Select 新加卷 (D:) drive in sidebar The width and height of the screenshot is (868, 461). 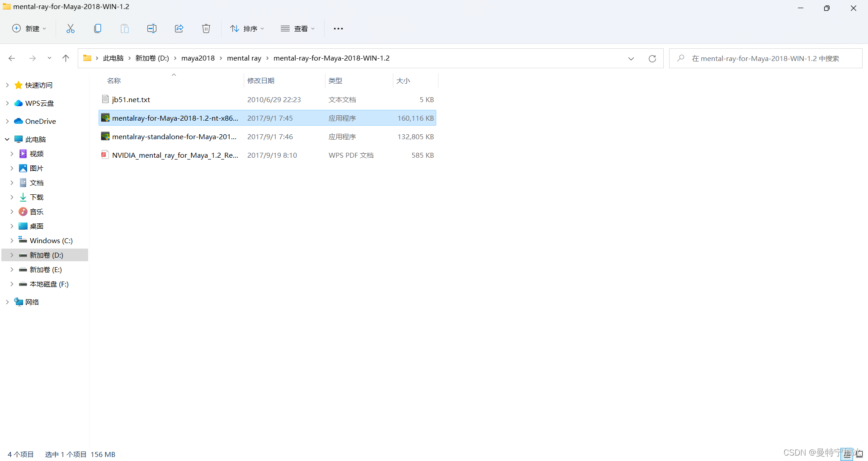coord(47,255)
